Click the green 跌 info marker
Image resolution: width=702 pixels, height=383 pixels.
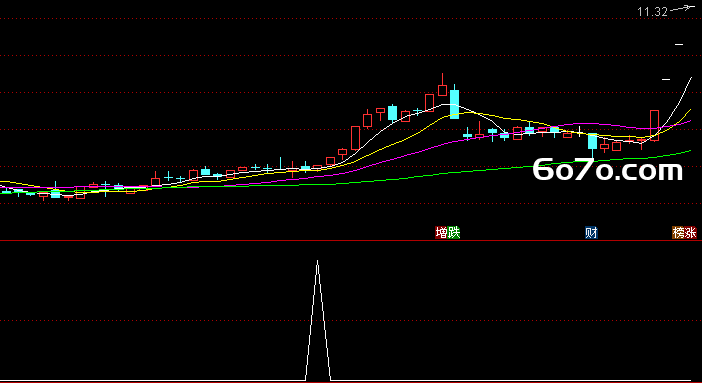[454, 232]
